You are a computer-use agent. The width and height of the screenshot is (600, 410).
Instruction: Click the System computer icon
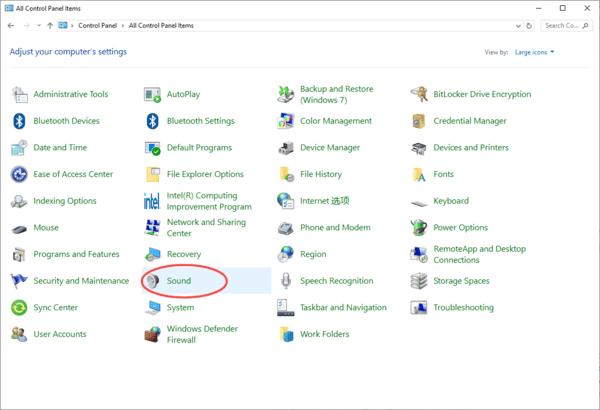[152, 308]
